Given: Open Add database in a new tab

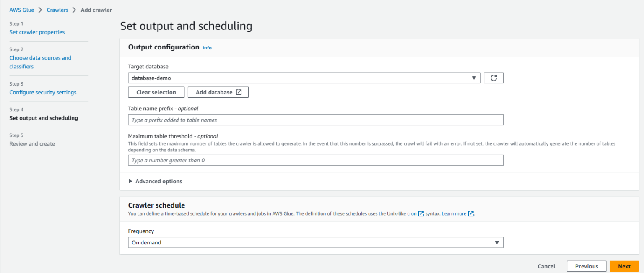Looking at the screenshot, I should 218,92.
